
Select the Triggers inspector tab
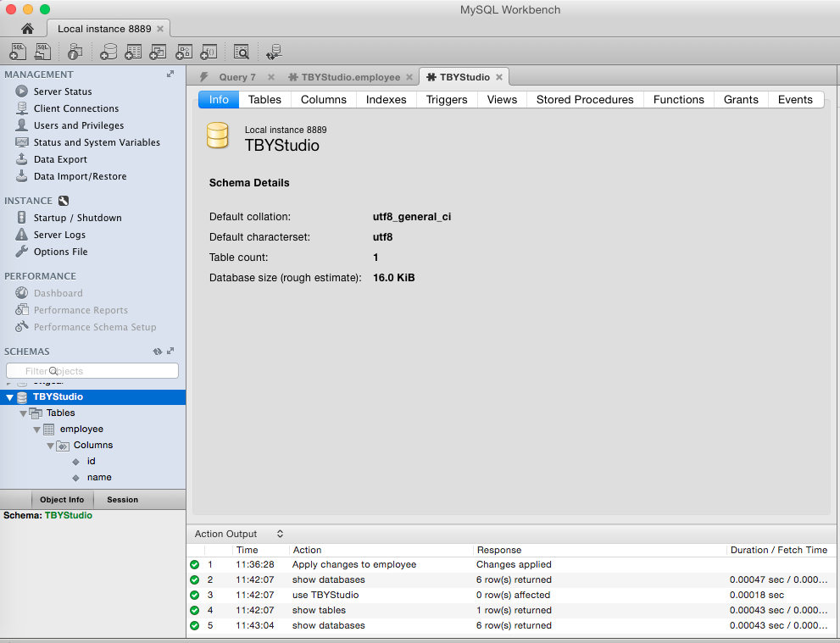pyautogui.click(x=447, y=100)
